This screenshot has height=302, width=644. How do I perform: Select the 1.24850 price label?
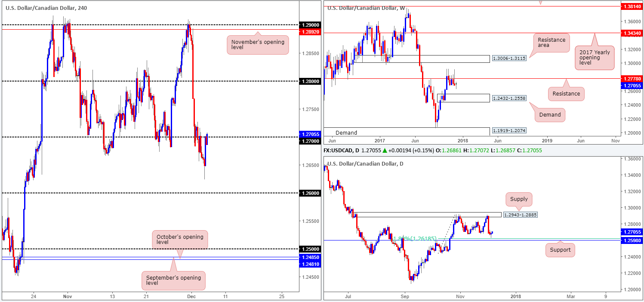311,257
